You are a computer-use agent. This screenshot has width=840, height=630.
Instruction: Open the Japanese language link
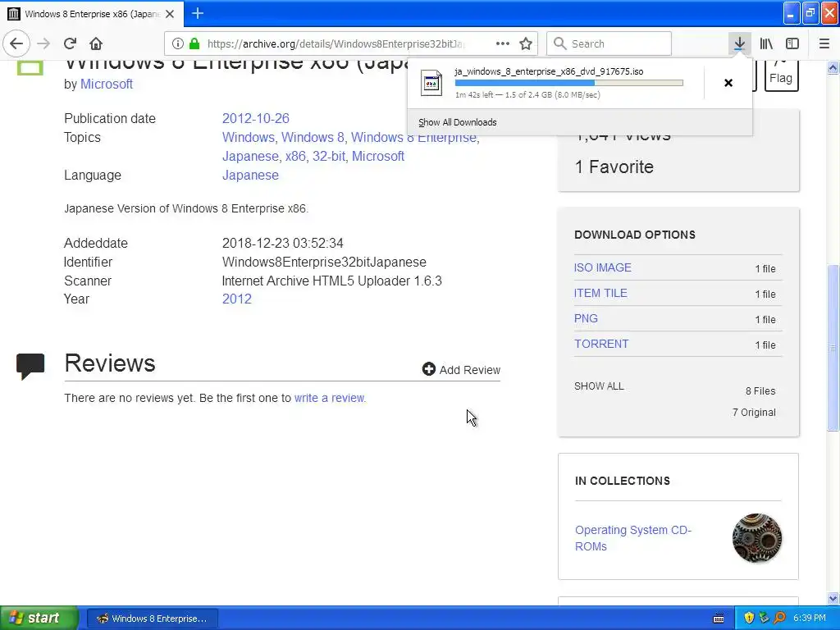(250, 176)
